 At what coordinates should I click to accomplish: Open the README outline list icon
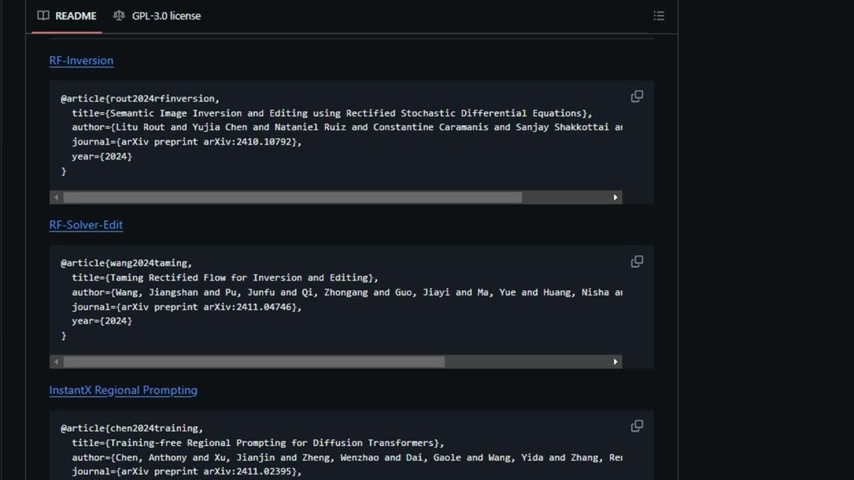pyautogui.click(x=658, y=16)
